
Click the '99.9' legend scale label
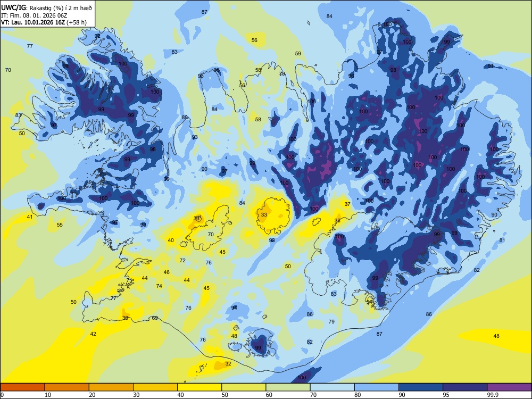coord(493,395)
